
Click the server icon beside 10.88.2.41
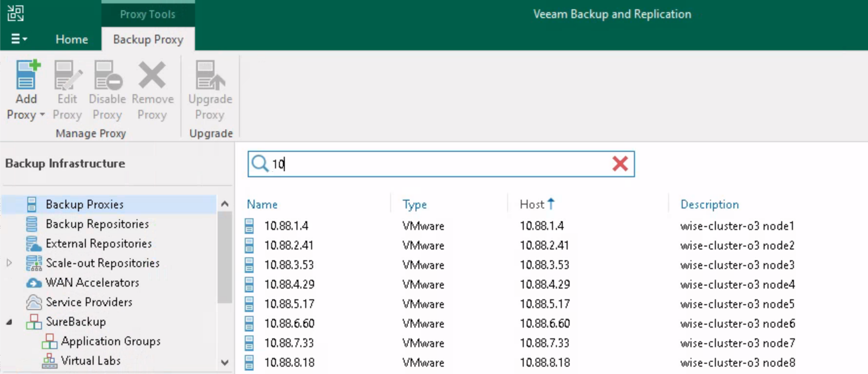point(249,245)
